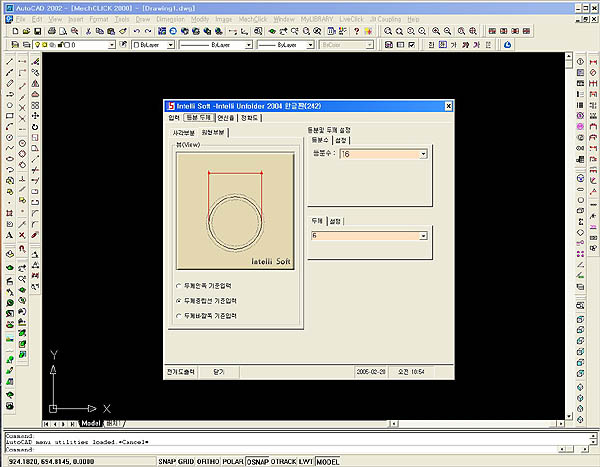Click the Open file folder icon
Image resolution: width=600 pixels, height=467 pixels.
tap(26, 31)
